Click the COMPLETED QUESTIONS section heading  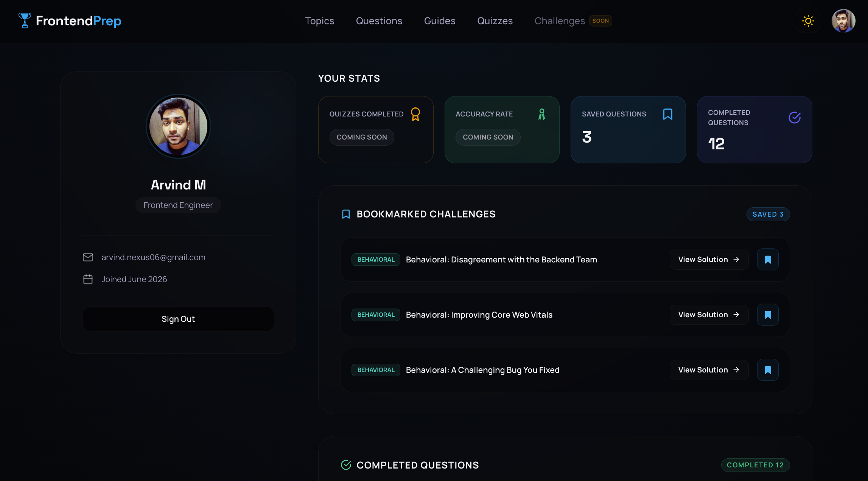pos(417,465)
